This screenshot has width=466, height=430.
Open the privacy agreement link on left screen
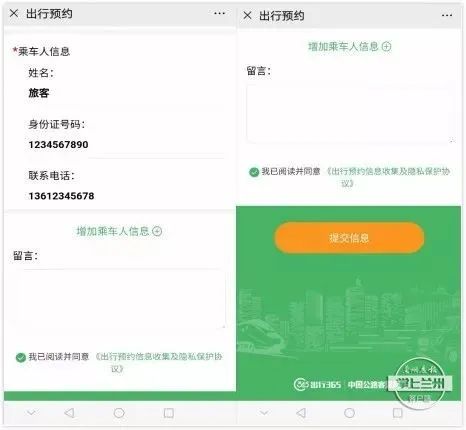[x=159, y=362]
